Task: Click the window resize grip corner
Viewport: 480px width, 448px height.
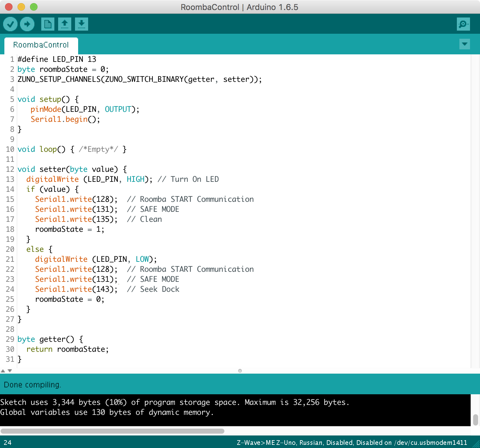Action: coord(476,444)
